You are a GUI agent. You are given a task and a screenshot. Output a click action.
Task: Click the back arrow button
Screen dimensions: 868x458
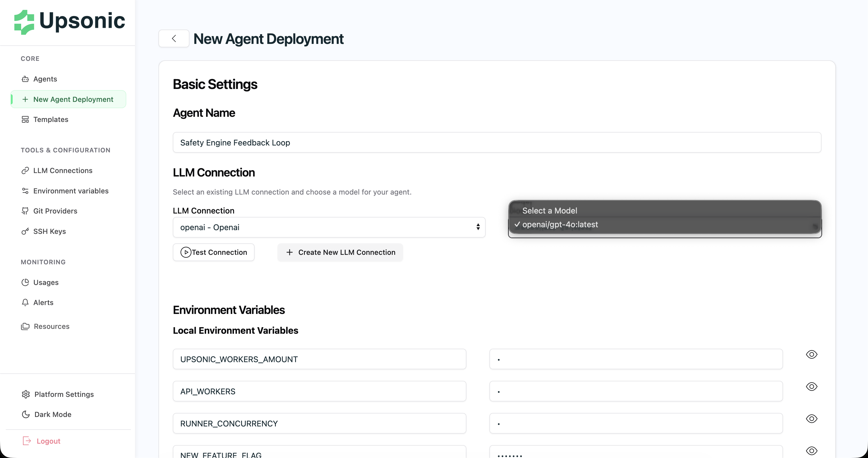coord(174,39)
